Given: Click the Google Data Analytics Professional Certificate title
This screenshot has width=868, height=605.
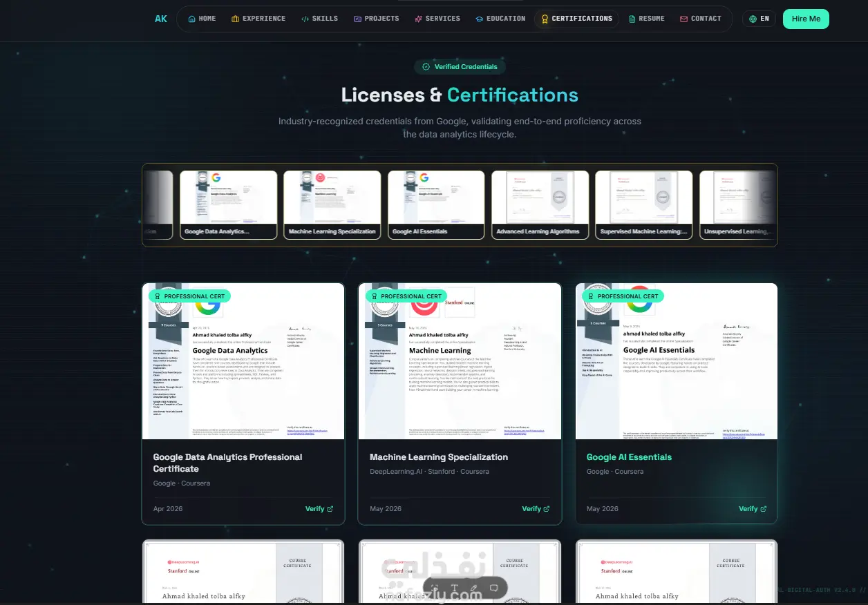Looking at the screenshot, I should (x=227, y=463).
